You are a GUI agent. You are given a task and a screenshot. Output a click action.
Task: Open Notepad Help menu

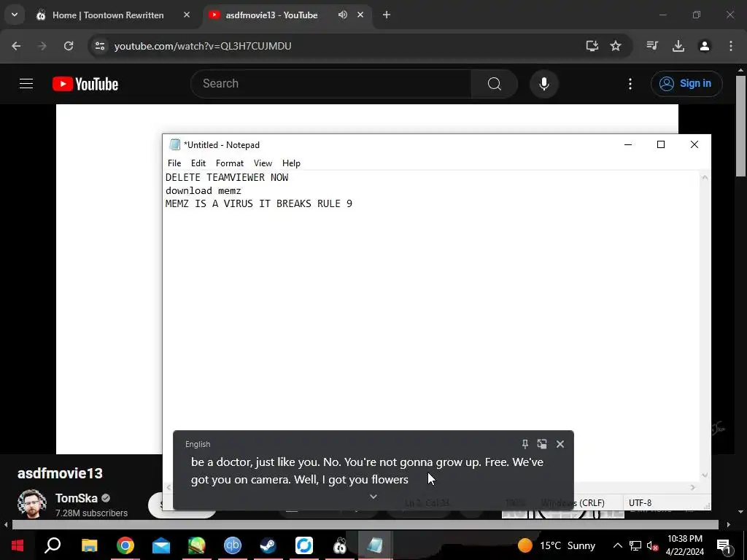(x=291, y=163)
